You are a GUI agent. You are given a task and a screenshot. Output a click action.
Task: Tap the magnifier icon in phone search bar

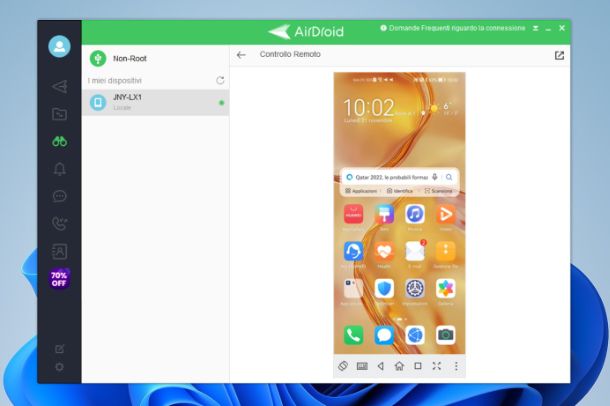click(449, 177)
